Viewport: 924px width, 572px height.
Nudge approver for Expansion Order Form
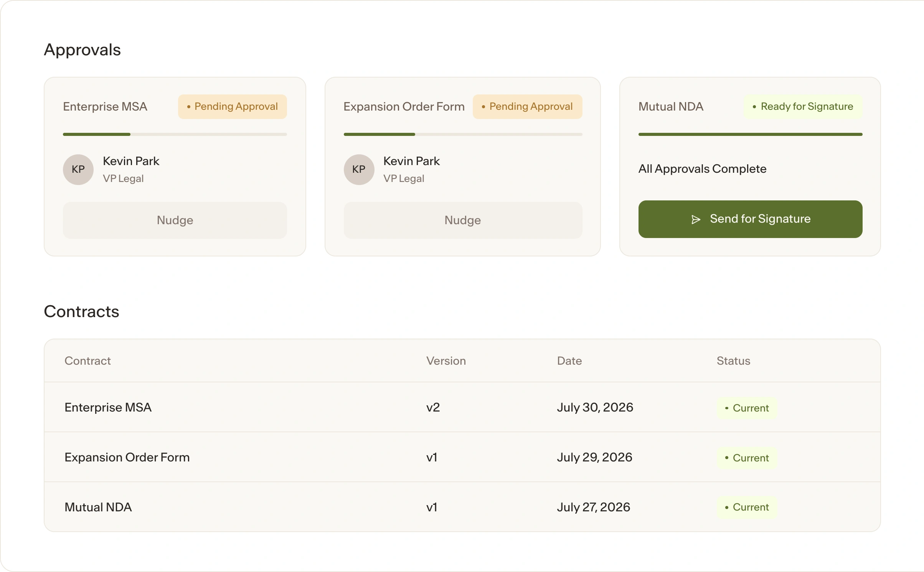tap(463, 220)
